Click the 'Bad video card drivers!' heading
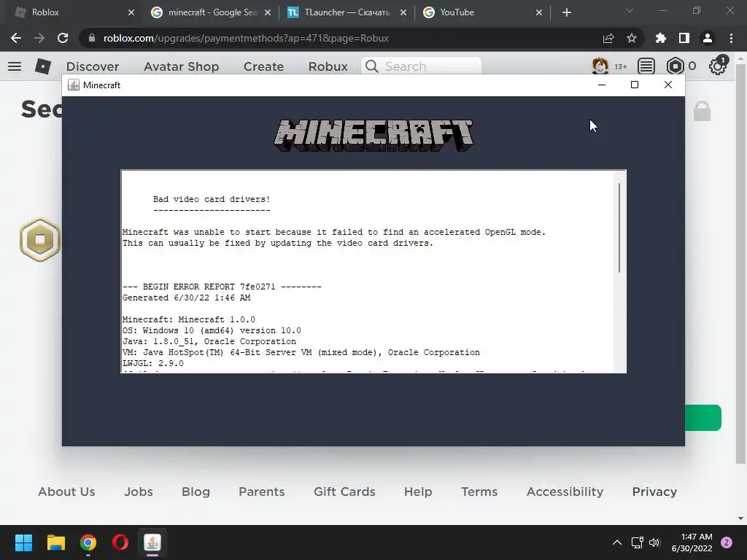The image size is (747, 560). (x=212, y=199)
